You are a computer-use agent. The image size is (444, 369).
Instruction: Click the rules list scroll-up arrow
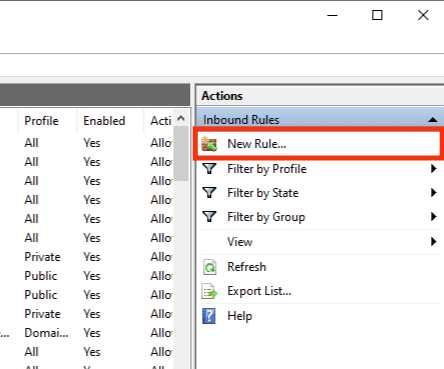point(181,118)
